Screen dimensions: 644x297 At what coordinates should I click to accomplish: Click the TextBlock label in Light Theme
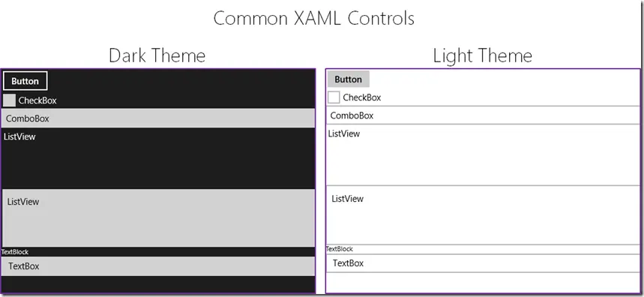pos(340,249)
